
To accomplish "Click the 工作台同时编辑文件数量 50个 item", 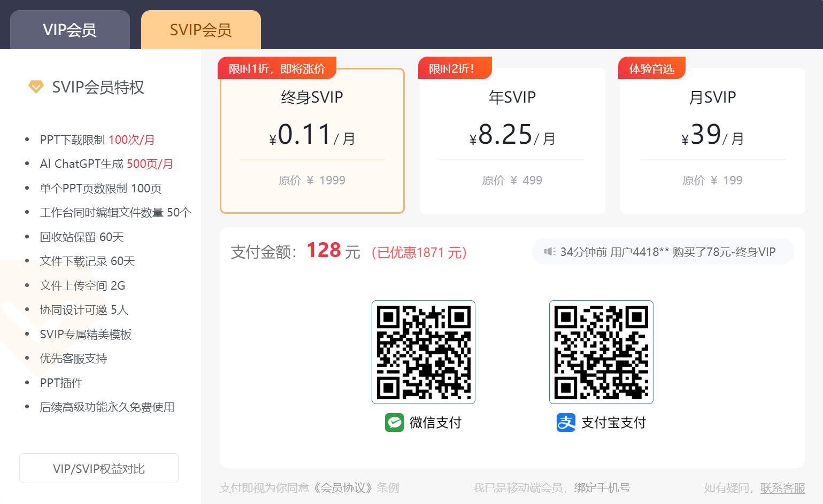I will pos(116,213).
